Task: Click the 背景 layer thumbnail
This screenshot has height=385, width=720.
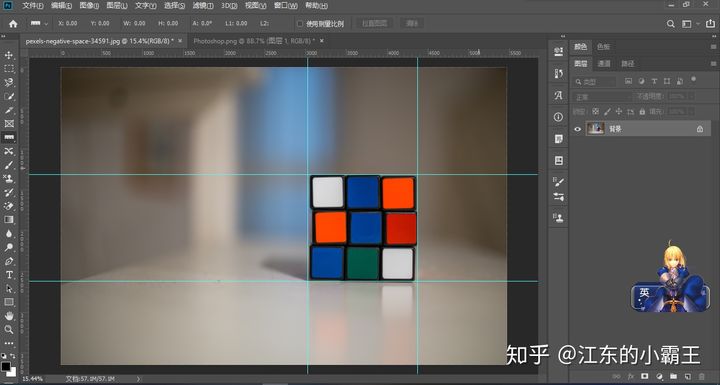Action: pyautogui.click(x=596, y=129)
